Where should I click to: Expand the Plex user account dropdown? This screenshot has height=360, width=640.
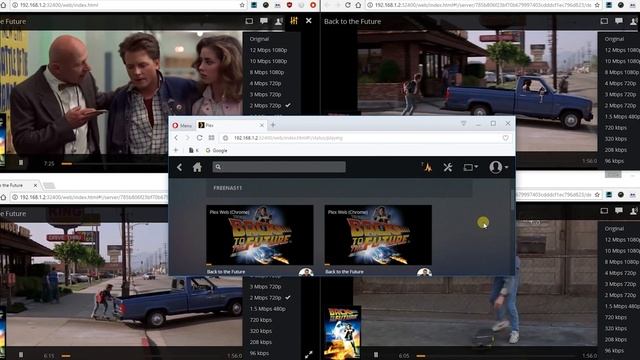pos(499,167)
